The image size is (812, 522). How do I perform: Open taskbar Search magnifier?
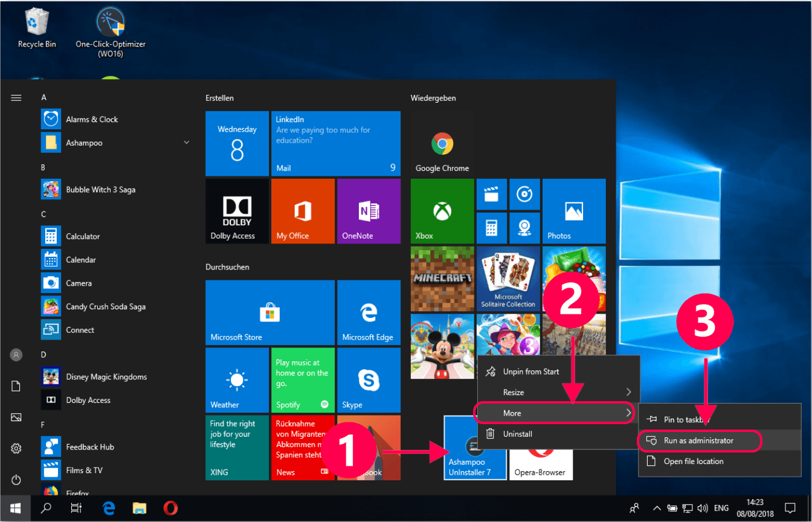46,508
